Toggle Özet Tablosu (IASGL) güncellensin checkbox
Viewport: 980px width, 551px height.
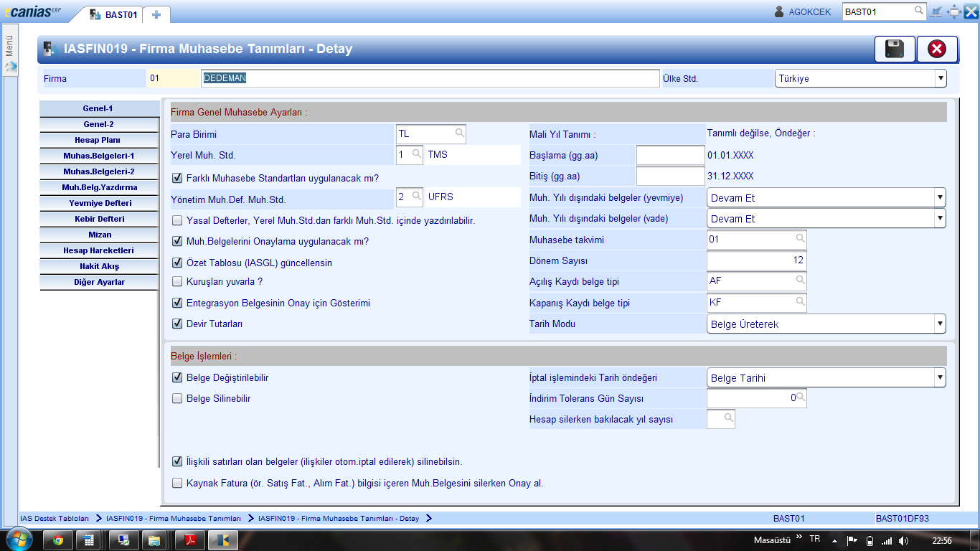(x=177, y=263)
